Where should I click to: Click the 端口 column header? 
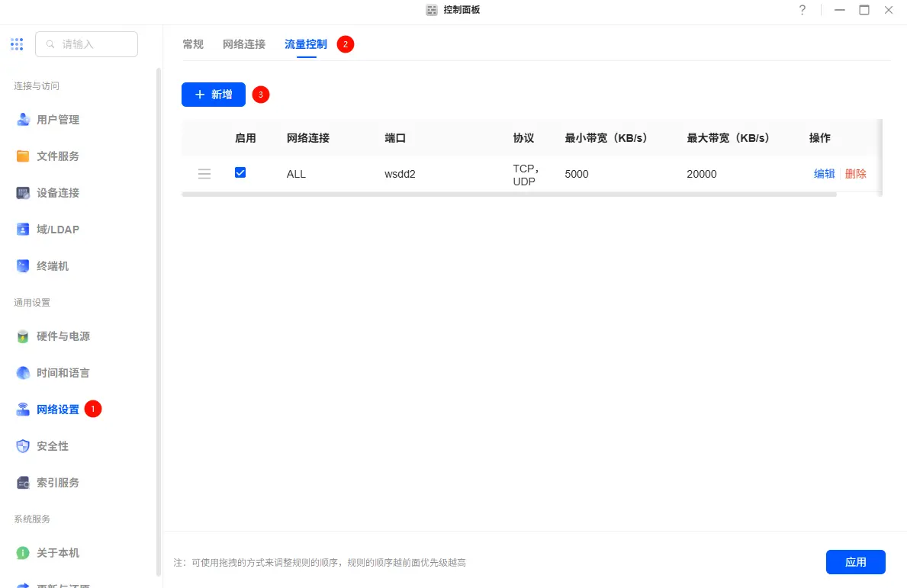click(395, 137)
